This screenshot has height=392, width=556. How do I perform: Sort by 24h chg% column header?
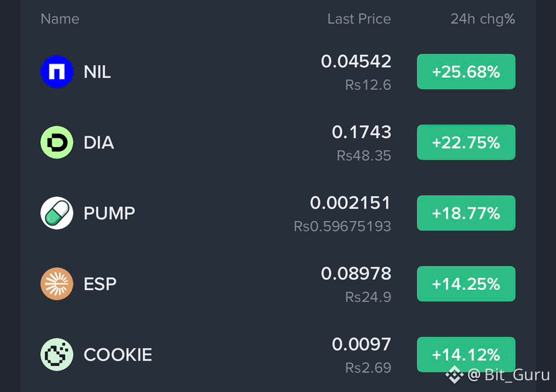click(x=483, y=19)
